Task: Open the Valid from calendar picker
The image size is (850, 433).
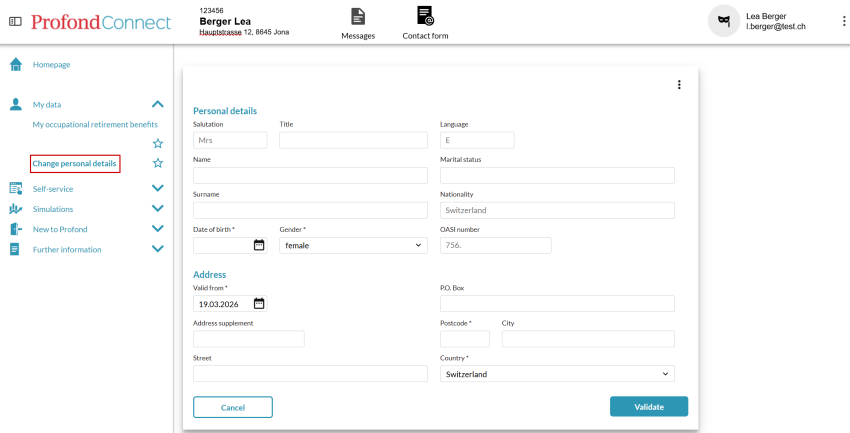Action: (259, 303)
